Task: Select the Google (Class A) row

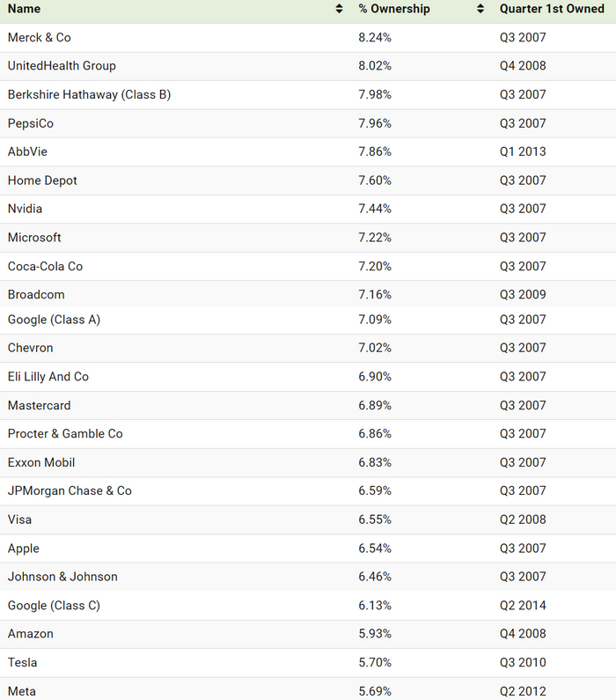Action: [x=54, y=320]
